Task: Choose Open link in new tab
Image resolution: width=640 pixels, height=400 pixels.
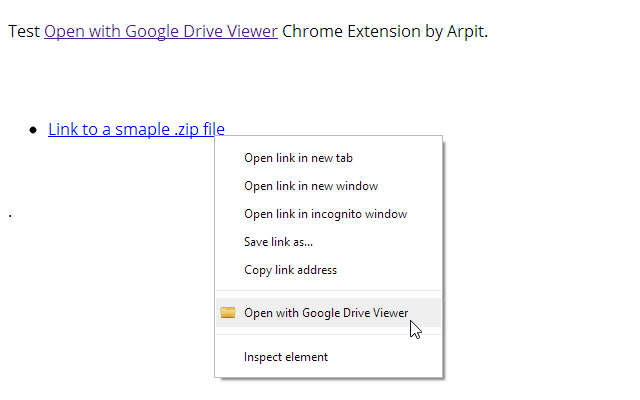Action: 298,158
